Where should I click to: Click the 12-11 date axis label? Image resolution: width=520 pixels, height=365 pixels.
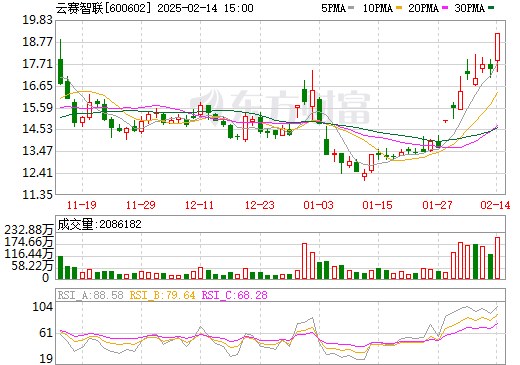point(199,205)
